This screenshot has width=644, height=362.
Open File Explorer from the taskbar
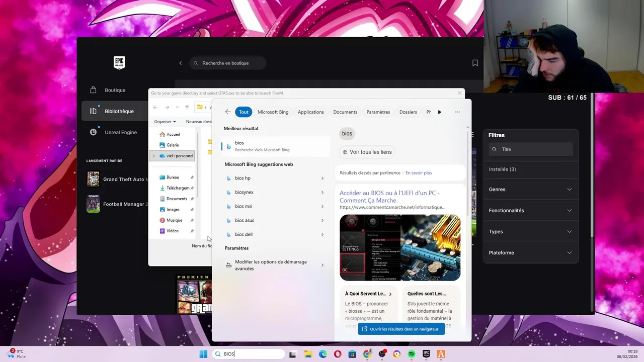pyautogui.click(x=308, y=354)
